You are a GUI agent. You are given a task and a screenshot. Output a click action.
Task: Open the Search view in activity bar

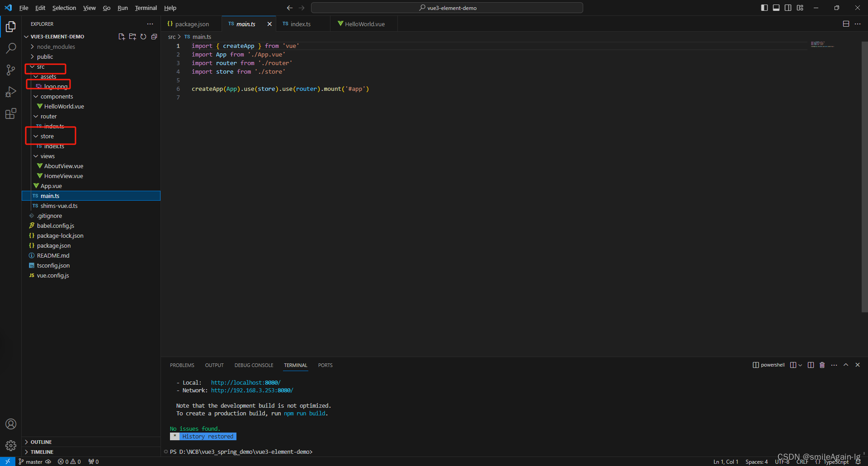pos(11,48)
